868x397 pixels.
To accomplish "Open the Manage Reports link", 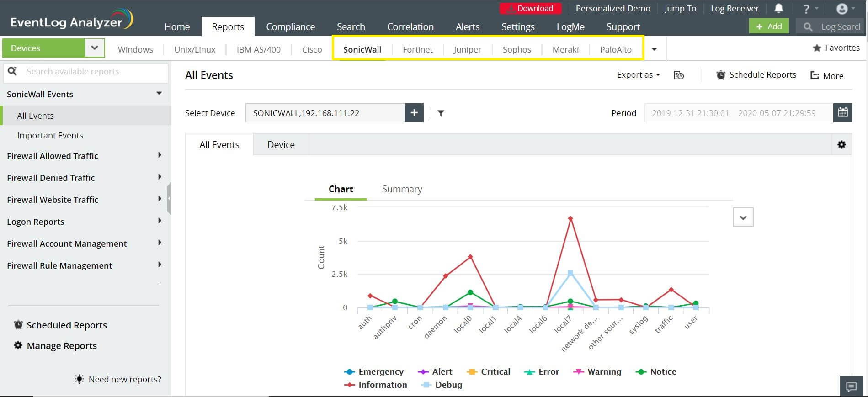I will pos(62,346).
